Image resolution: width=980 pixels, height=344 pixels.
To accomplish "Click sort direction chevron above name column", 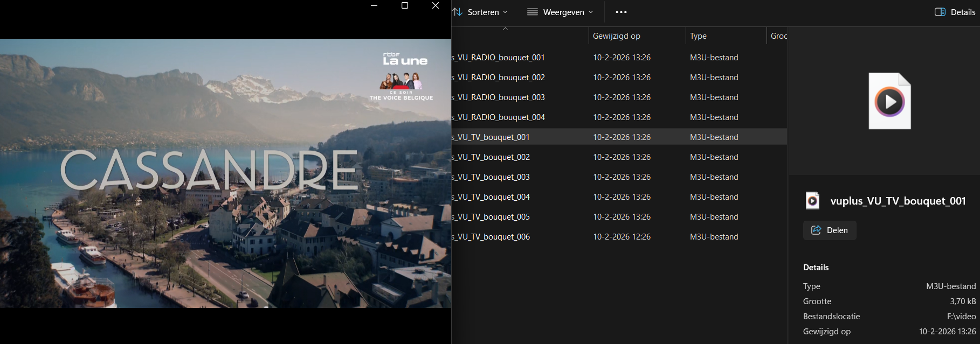I will [505, 29].
